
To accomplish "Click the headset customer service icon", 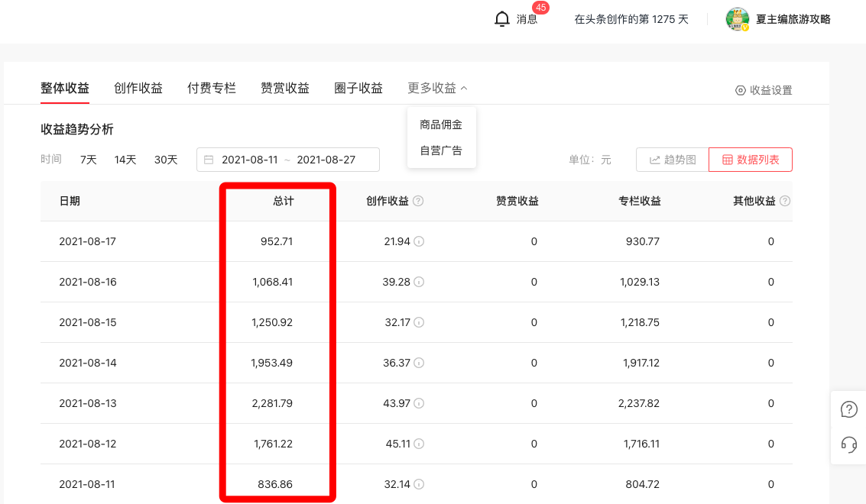I will point(848,444).
